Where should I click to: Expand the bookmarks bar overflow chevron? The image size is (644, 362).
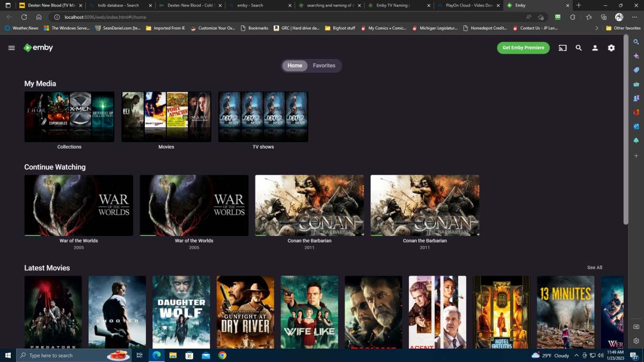[x=597, y=28]
